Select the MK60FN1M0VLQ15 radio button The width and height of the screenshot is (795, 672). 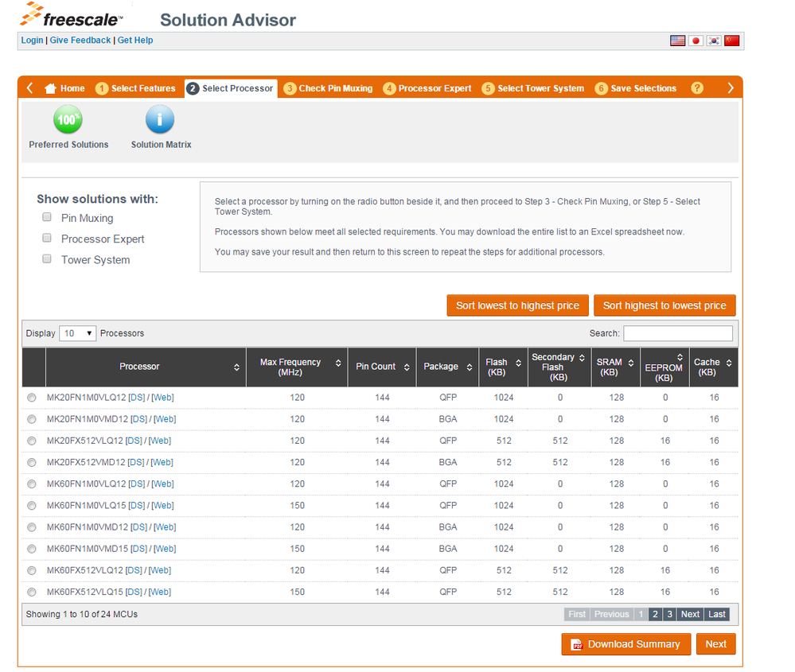click(x=32, y=506)
